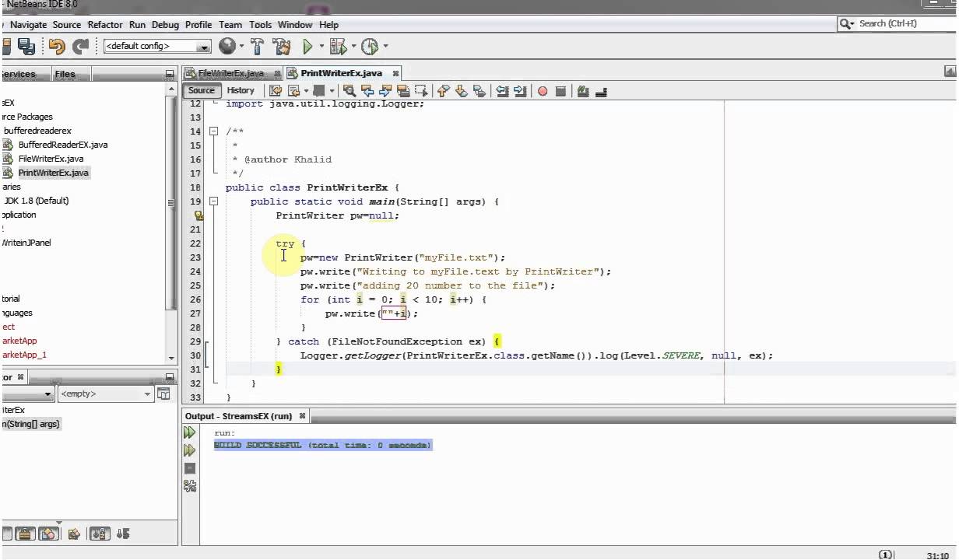
Task: Start macro recording red circle icon
Action: (542, 91)
